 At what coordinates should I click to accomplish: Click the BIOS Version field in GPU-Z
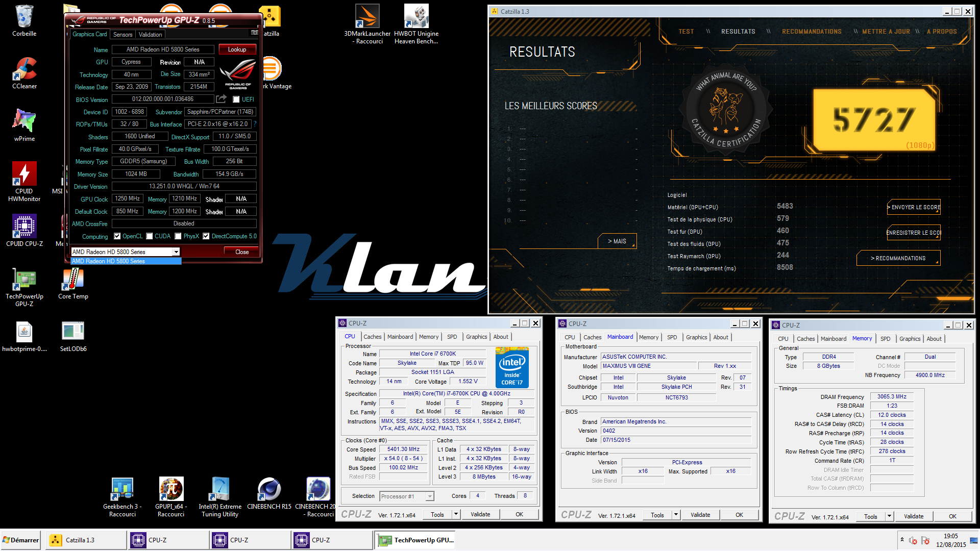(x=163, y=99)
